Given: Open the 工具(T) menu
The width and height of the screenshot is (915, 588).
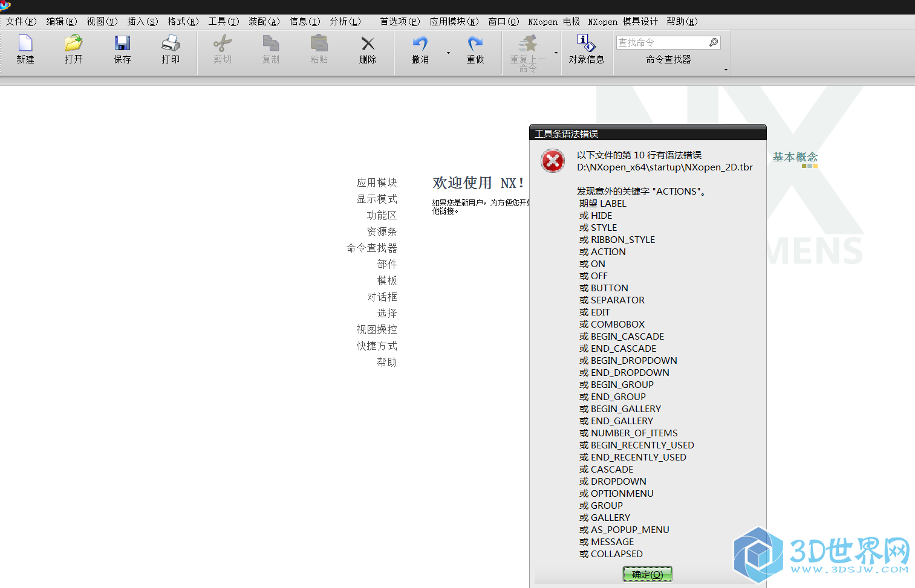Looking at the screenshot, I should click(224, 22).
